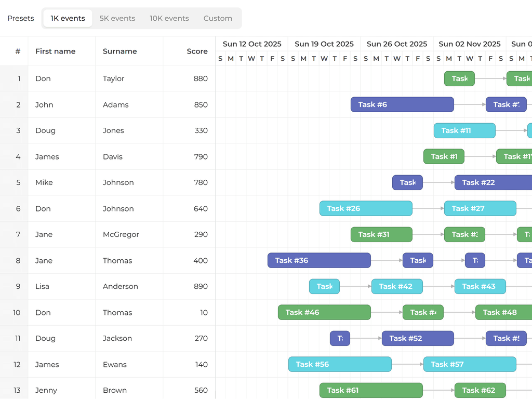The width and height of the screenshot is (532, 399).
Task: Click the week header Sun 02 Nov 2025
Action: click(x=469, y=44)
